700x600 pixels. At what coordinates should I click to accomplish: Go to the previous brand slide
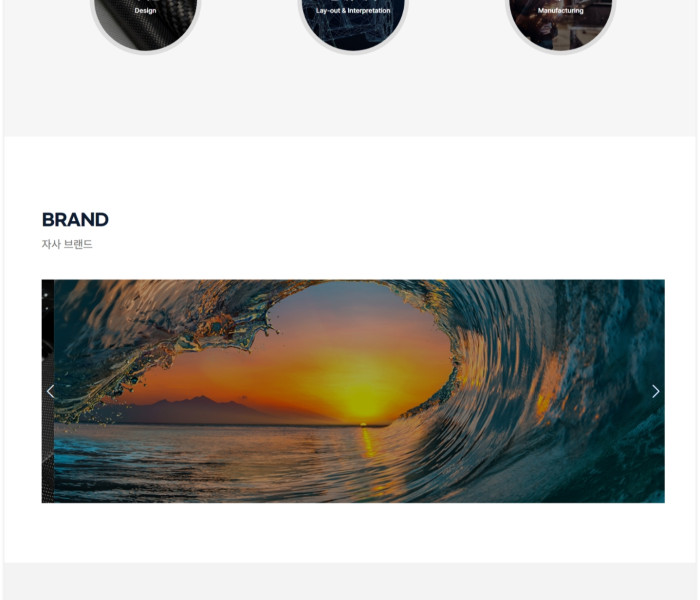50,392
